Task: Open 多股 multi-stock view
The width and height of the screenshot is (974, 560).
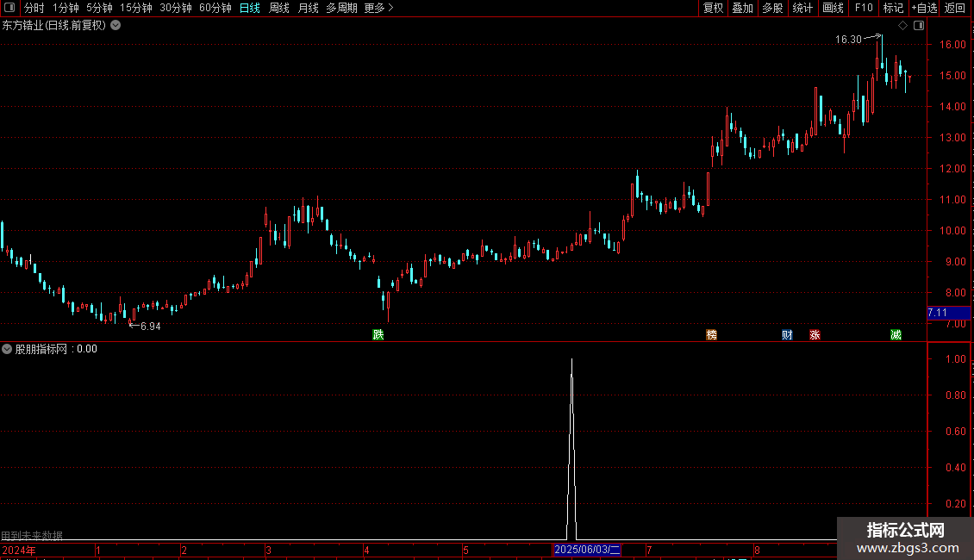Action: coord(772,8)
